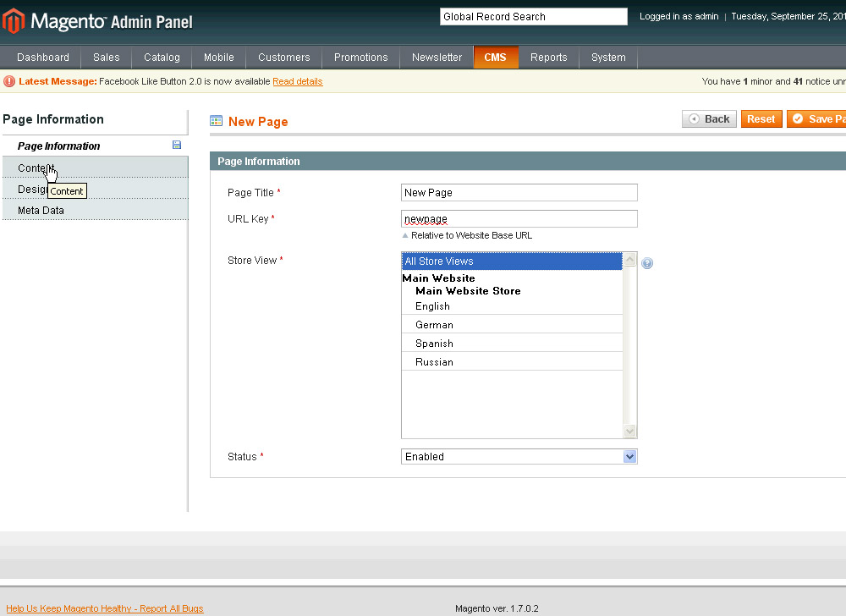
Task: Open Help Us Keep Magento Healthy link
Action: coord(105,608)
